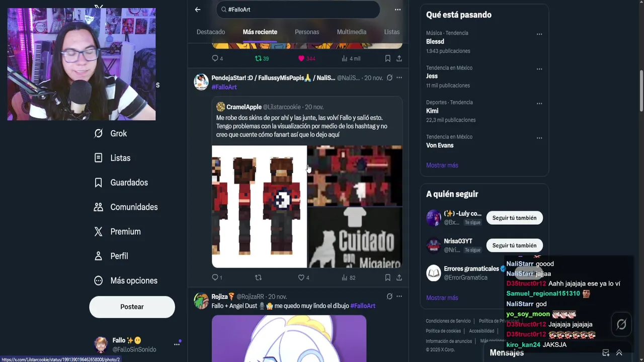
Task: Reply to the PendejaStar post
Action: pos(217,278)
